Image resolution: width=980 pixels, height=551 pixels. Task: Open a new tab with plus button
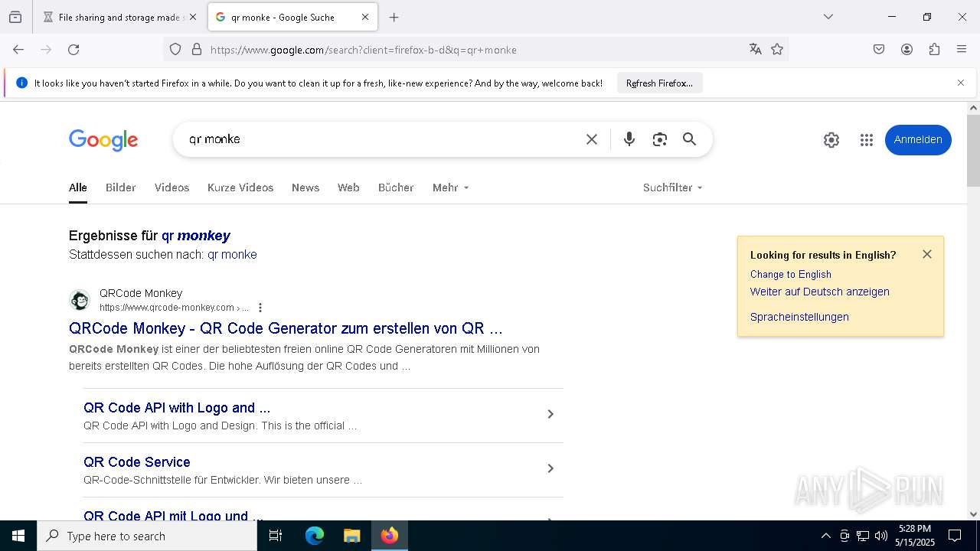394,17
